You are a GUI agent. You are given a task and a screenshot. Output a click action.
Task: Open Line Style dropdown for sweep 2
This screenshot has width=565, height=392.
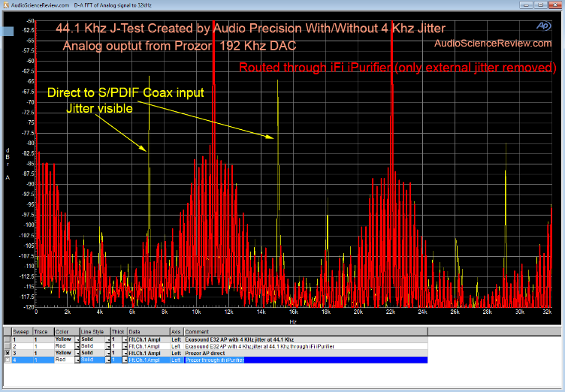click(x=107, y=346)
